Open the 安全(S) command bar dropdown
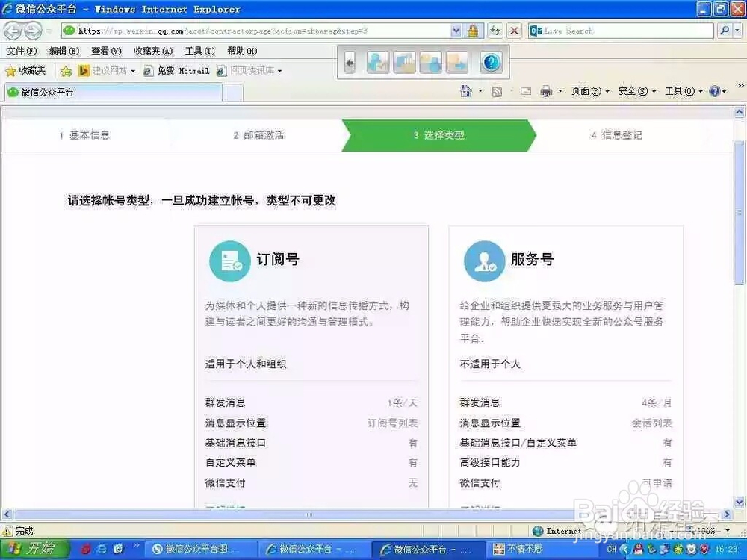This screenshot has height=560, width=747. (637, 91)
